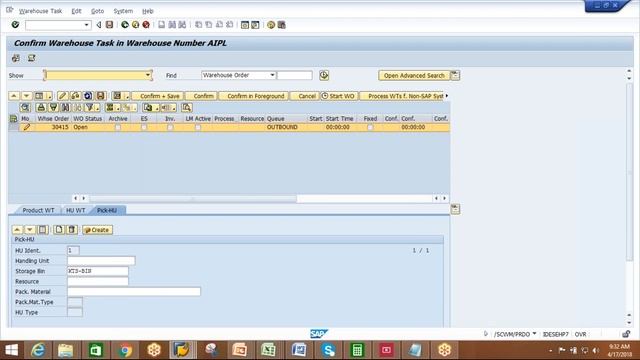Viewport: 640px width, 360px height.
Task: Click the Sort Ascending icon in grid toolbar
Action: (x=41, y=108)
